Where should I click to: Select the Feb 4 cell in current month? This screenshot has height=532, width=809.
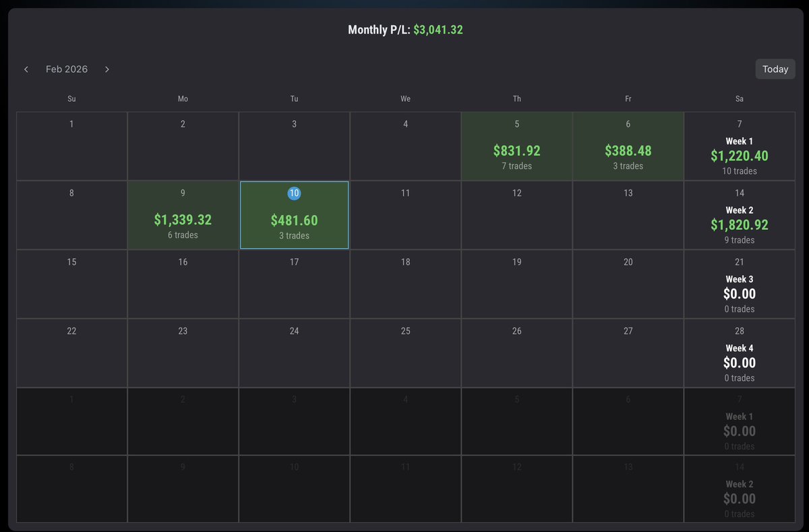[x=405, y=146]
